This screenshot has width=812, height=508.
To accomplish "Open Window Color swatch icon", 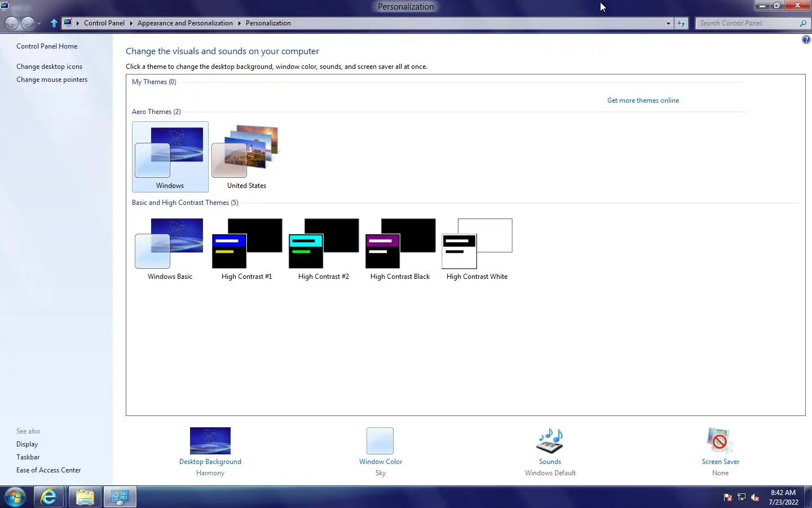I will [380, 441].
